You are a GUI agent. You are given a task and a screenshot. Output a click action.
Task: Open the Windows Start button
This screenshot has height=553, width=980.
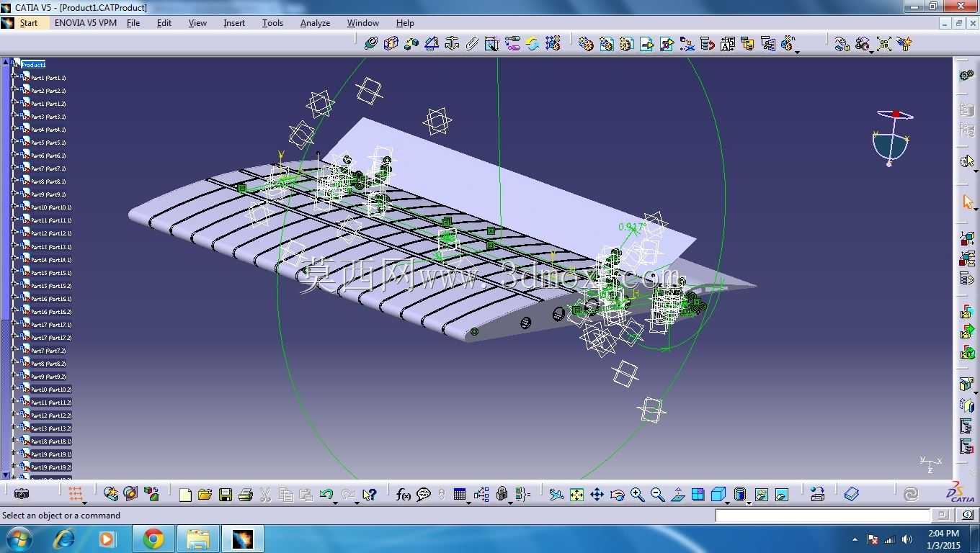[x=18, y=539]
